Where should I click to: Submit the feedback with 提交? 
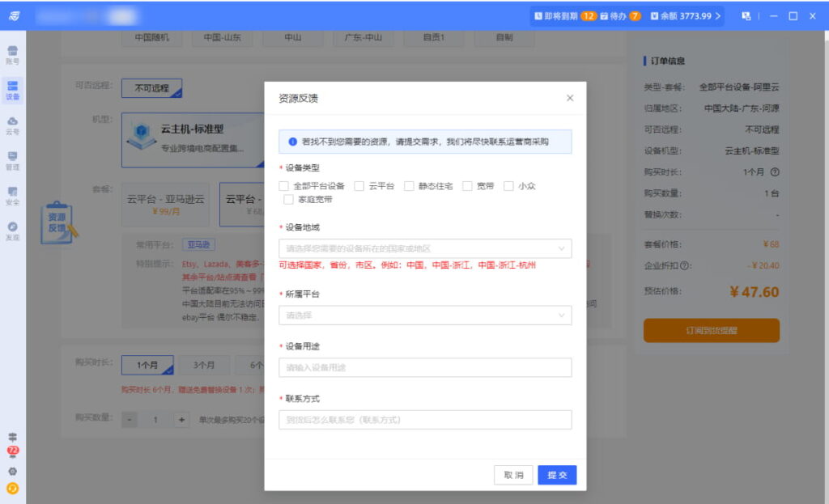click(557, 475)
